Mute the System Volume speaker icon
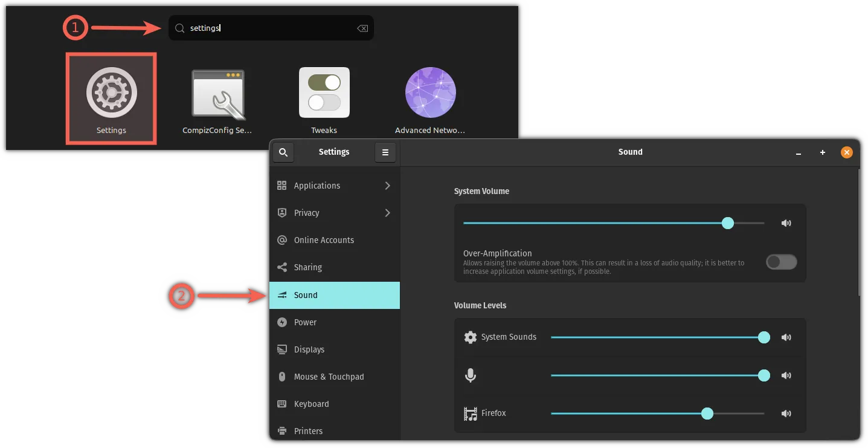 point(786,223)
